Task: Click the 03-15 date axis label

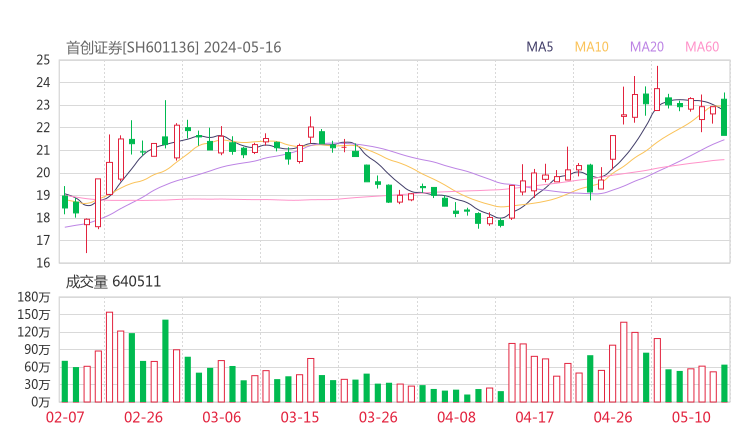Action: (x=300, y=417)
